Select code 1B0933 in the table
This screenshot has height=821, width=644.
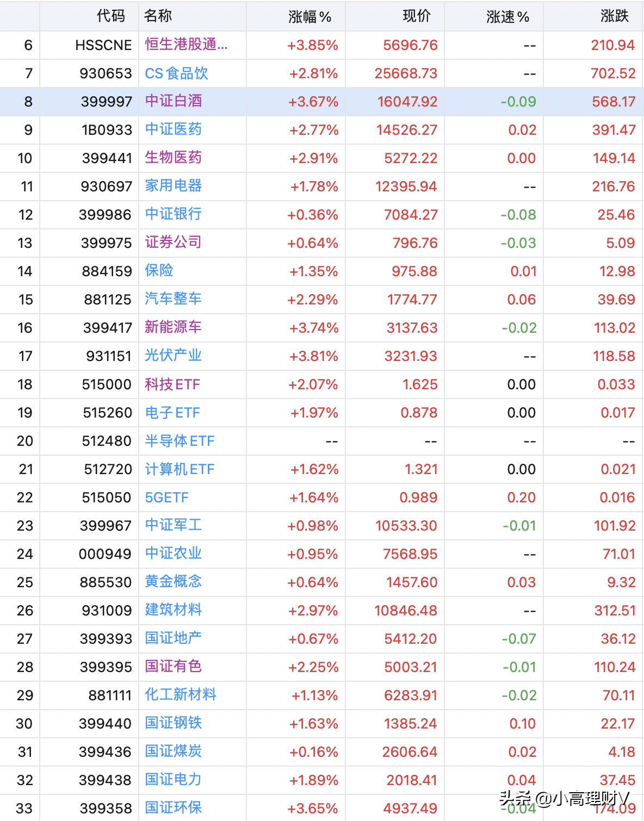(x=107, y=130)
